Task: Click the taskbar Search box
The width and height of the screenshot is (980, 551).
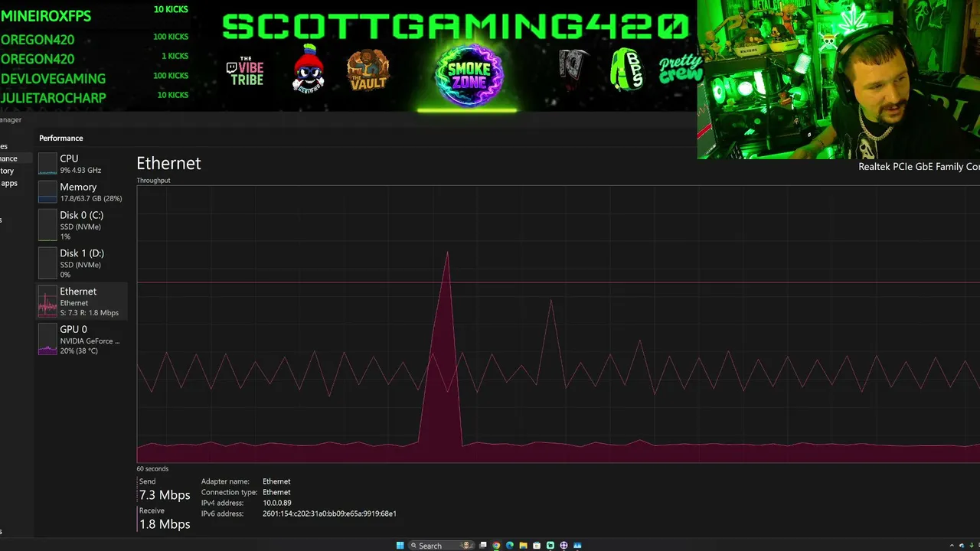Action: pyautogui.click(x=441, y=546)
